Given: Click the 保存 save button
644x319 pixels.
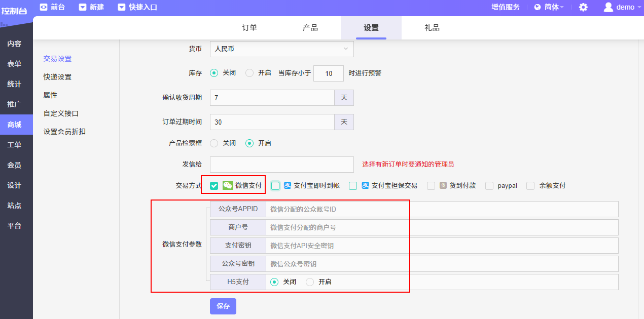Looking at the screenshot, I should coord(223,306).
